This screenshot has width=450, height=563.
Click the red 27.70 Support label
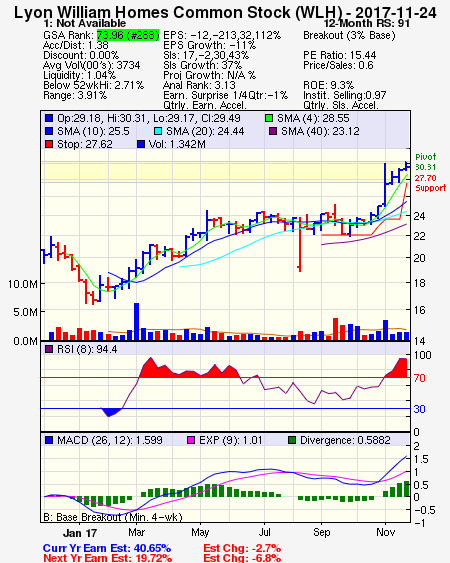(x=430, y=183)
